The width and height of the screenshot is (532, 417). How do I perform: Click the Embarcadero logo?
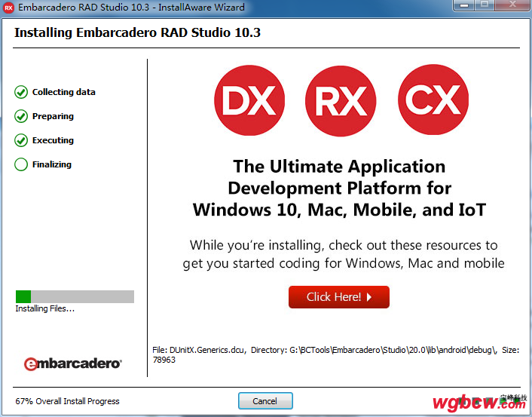72,363
